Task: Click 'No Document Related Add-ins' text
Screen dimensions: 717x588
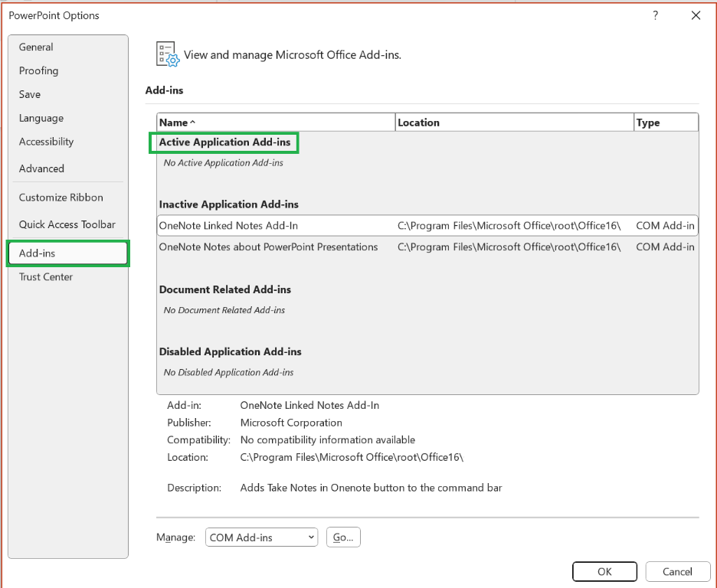Action: (224, 310)
